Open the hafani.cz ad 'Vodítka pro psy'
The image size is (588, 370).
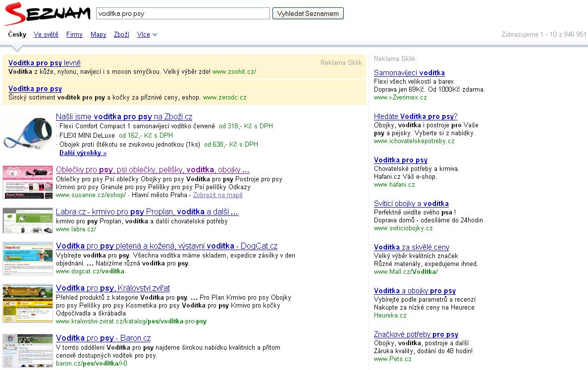click(x=400, y=160)
